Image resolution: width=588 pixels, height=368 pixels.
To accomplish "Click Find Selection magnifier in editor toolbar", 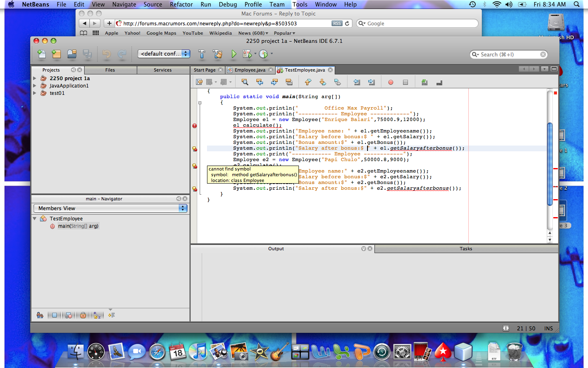I will tap(245, 82).
